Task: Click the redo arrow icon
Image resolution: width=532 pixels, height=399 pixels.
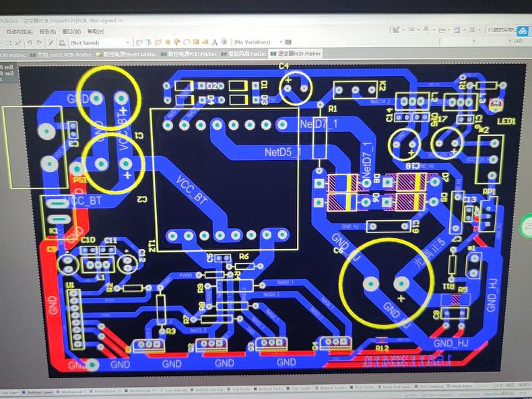Action: (x=39, y=42)
